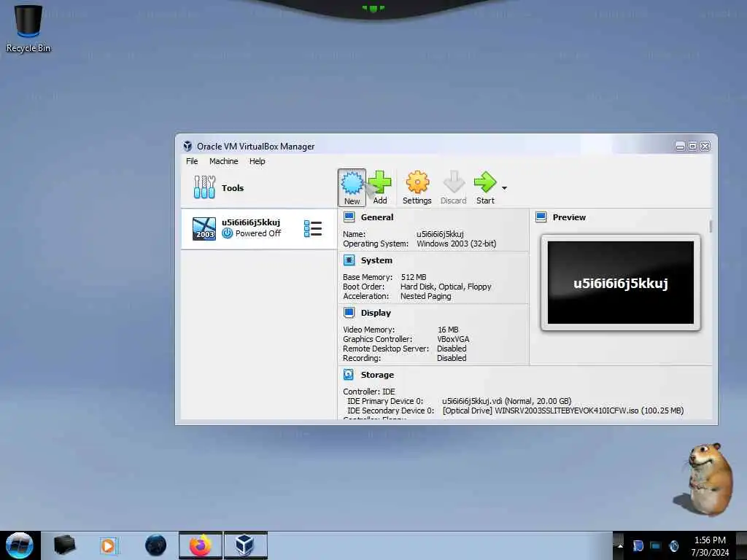Viewport: 747px width, 560px height.
Task: Click the VM preview thumbnail
Action: pos(621,282)
